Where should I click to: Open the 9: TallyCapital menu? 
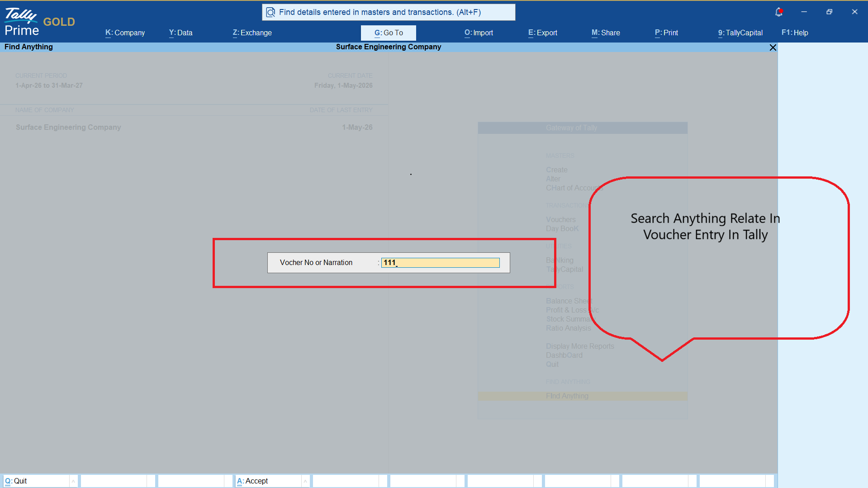click(740, 33)
